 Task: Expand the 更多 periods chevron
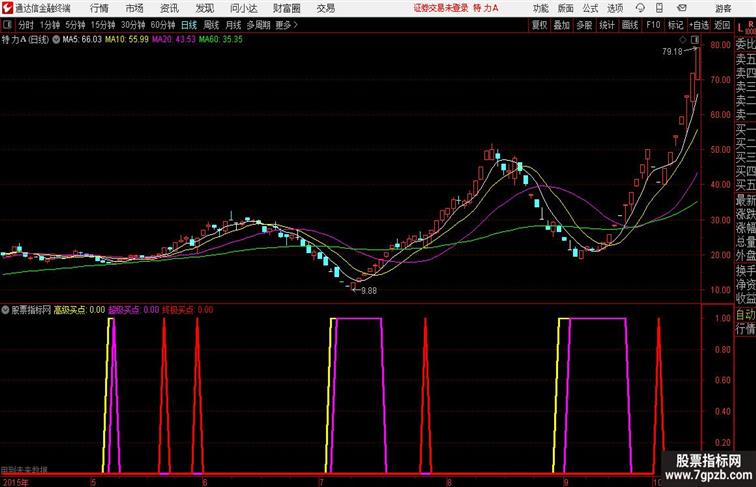[x=295, y=25]
